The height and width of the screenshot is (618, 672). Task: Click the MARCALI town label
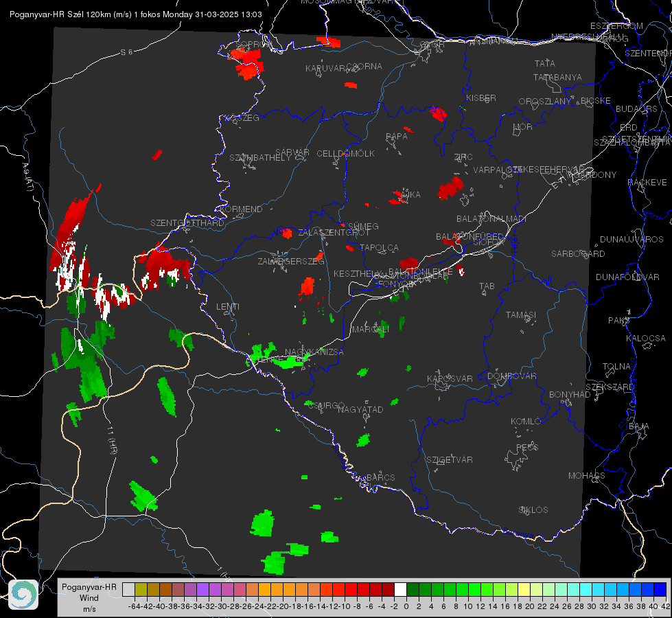[x=371, y=330]
